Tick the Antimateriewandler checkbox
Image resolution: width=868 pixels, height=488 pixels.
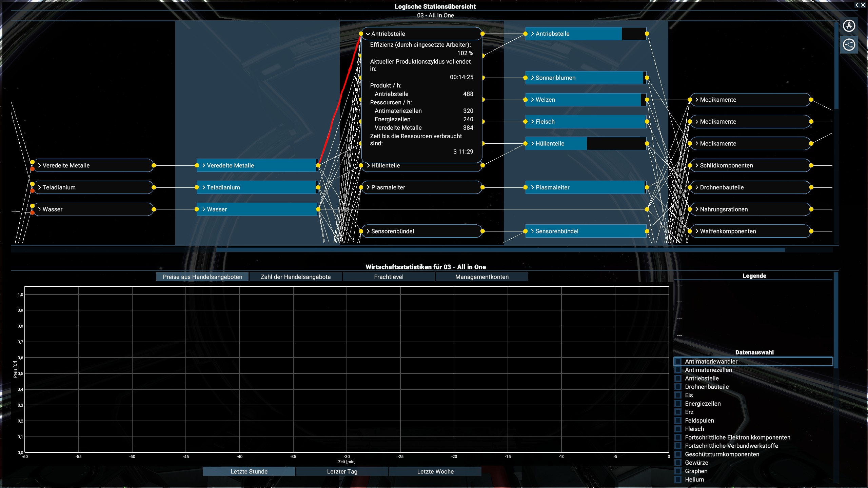[x=678, y=361]
